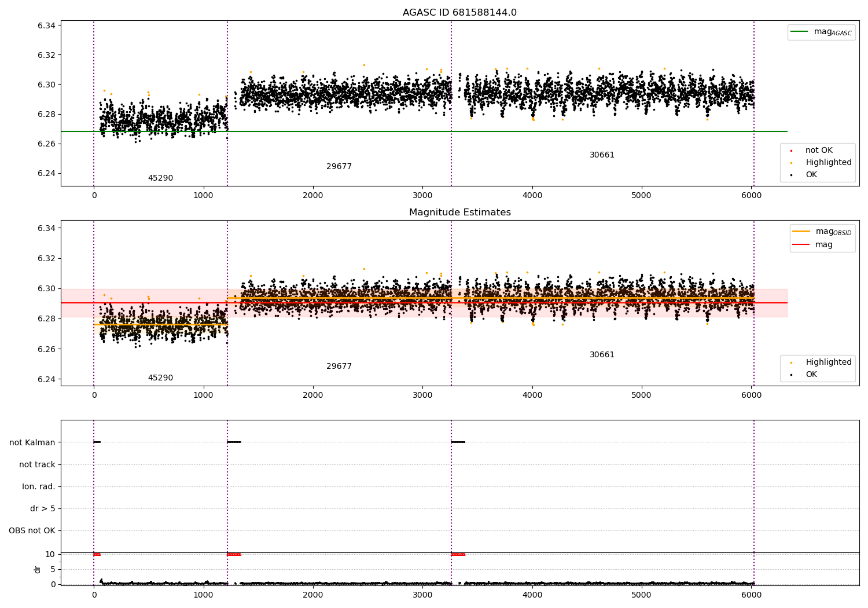Viewport: 868px width, 608px height.
Task: Click x-axis tick 4000 in Magnitude Estimates plot
Action: pyautogui.click(x=532, y=395)
